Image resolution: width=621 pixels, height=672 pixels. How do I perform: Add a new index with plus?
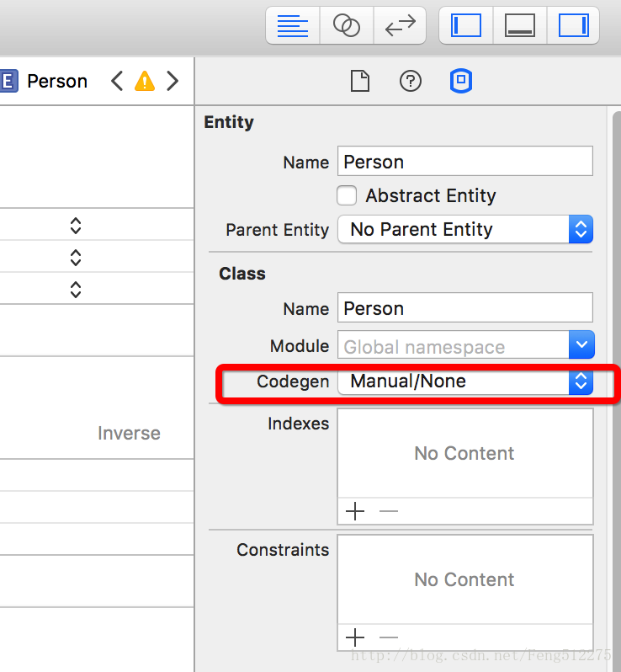click(355, 511)
